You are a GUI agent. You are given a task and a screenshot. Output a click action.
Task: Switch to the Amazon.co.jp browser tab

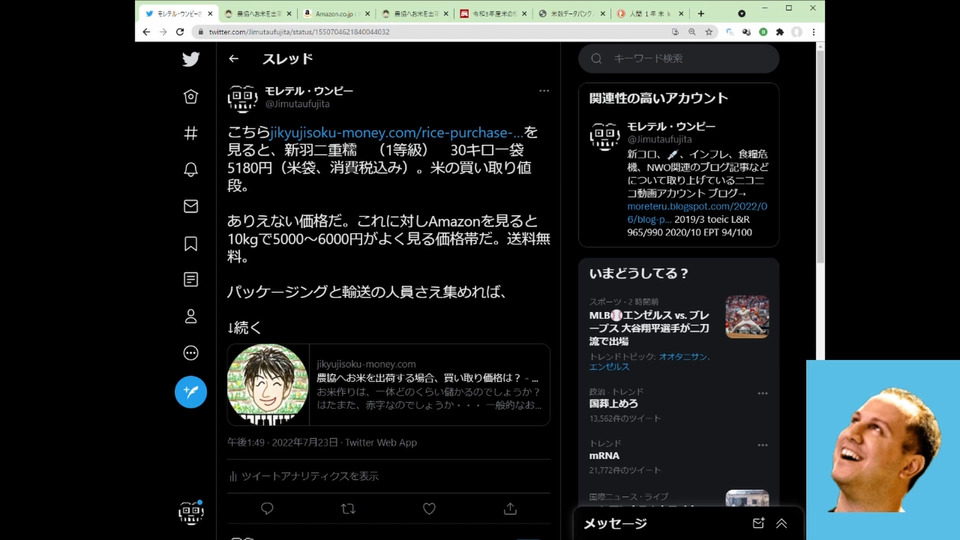pos(337,13)
